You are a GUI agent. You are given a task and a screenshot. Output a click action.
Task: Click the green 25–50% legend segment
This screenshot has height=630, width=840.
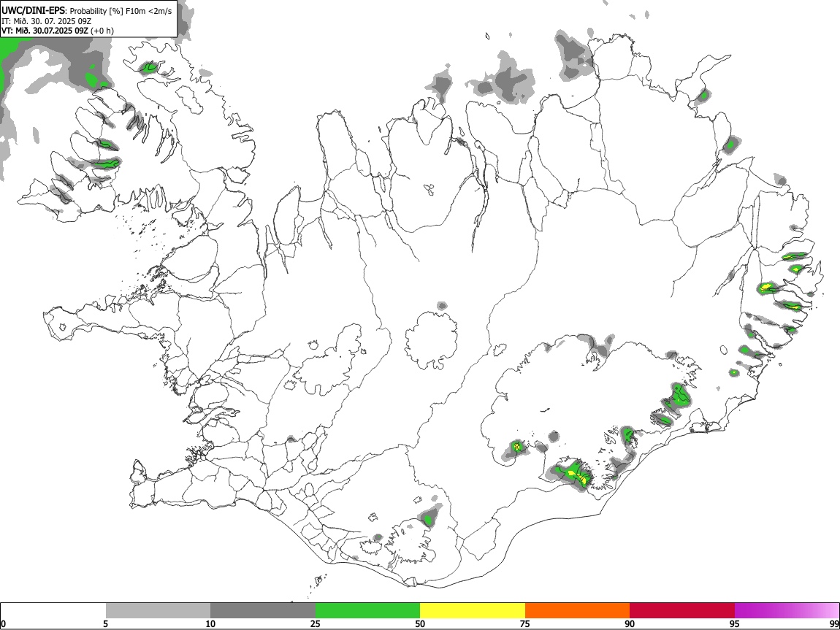367,610
